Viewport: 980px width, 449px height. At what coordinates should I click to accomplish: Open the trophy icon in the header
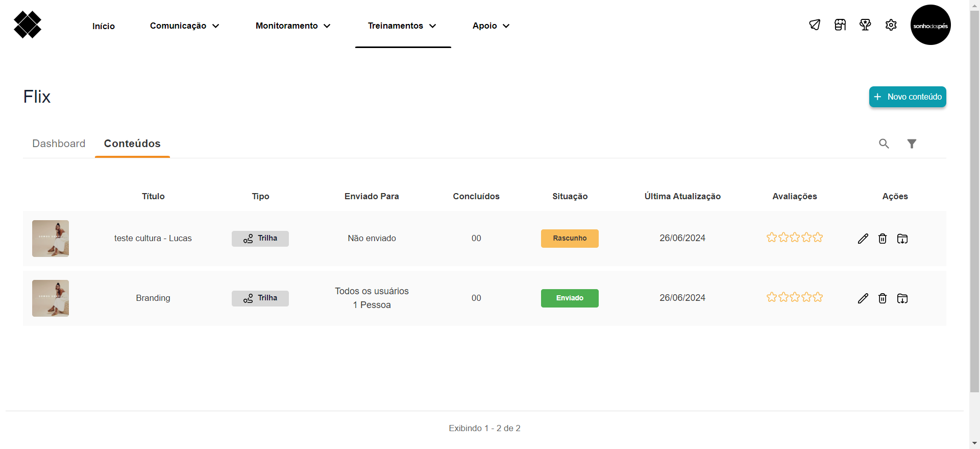pyautogui.click(x=865, y=25)
